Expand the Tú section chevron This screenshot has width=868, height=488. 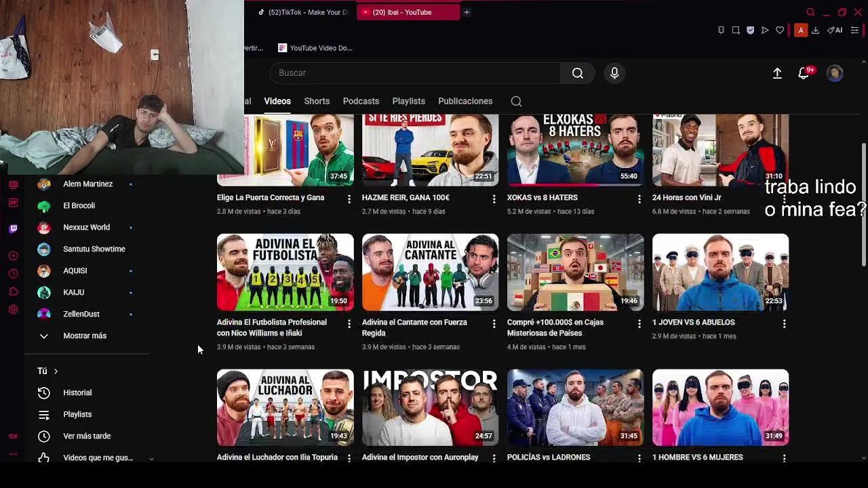(x=56, y=371)
